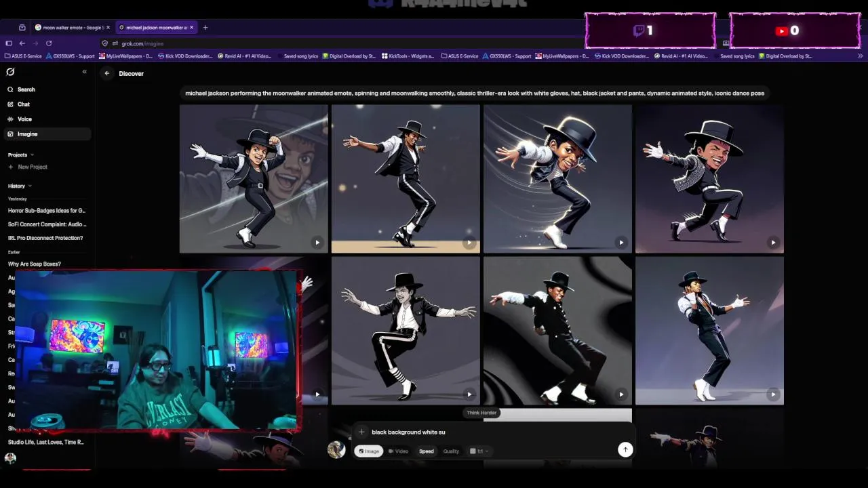Image resolution: width=868 pixels, height=488 pixels.
Task: Click the Think Harder tooltip button
Action: point(481,413)
